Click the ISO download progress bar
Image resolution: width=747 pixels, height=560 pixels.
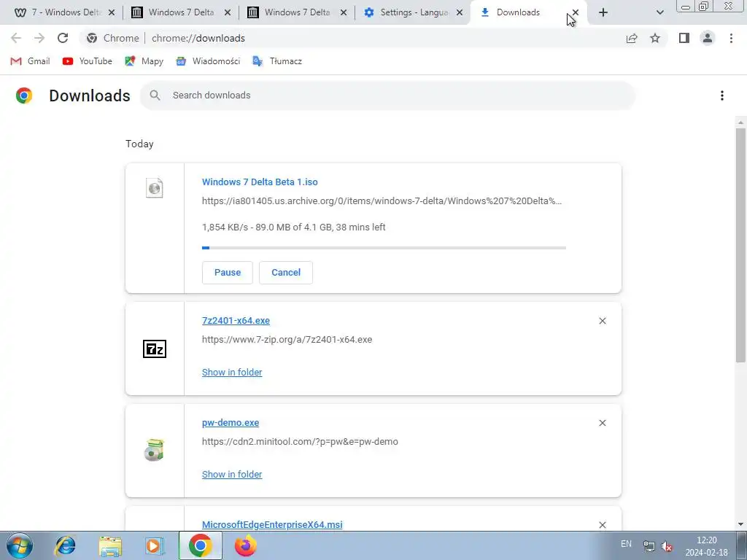[x=384, y=248]
